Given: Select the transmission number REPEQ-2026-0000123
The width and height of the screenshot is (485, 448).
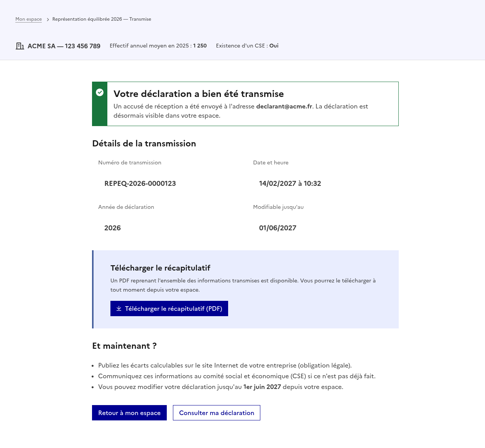Looking at the screenshot, I should 140,184.
